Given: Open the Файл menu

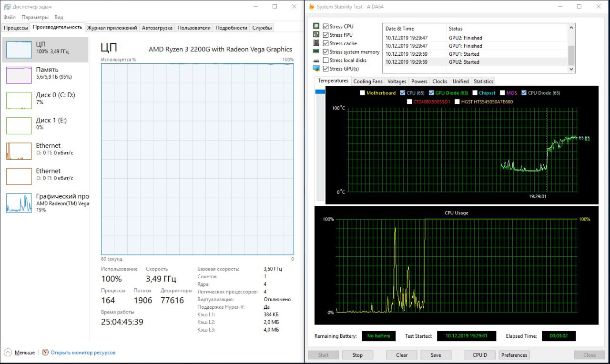Looking at the screenshot, I should pyautogui.click(x=10, y=17).
